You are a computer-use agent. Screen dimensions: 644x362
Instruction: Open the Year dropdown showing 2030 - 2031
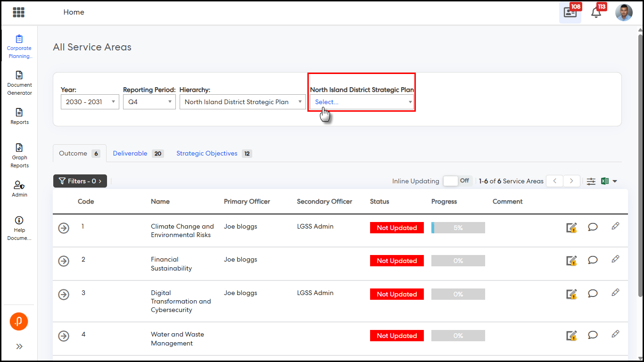pyautogui.click(x=90, y=102)
